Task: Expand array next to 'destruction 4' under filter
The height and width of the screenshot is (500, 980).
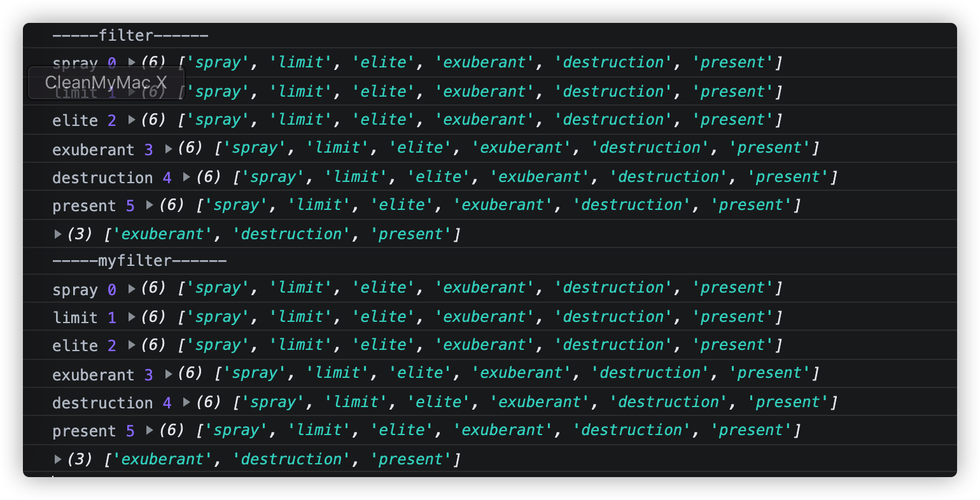Action: click(187, 177)
